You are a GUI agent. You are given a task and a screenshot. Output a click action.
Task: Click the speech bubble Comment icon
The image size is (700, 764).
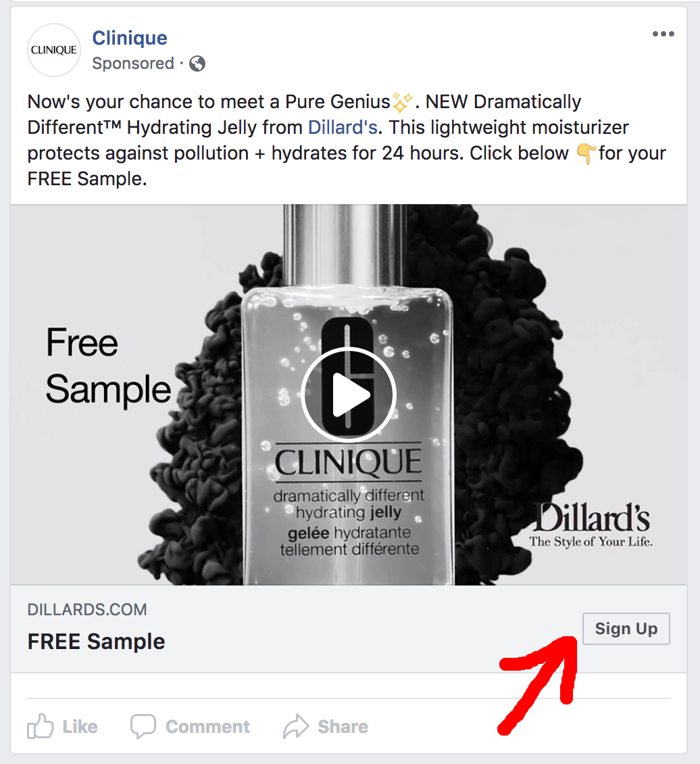pyautogui.click(x=143, y=727)
